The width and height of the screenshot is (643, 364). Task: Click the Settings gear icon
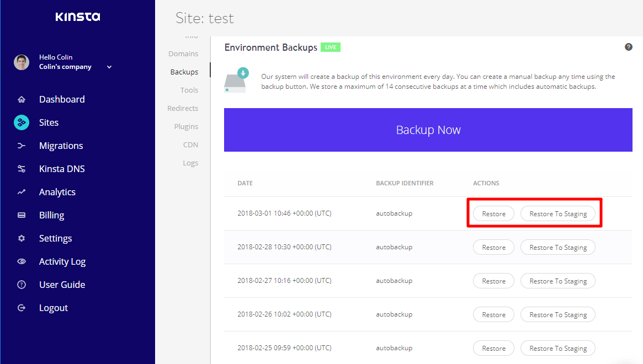pos(22,239)
